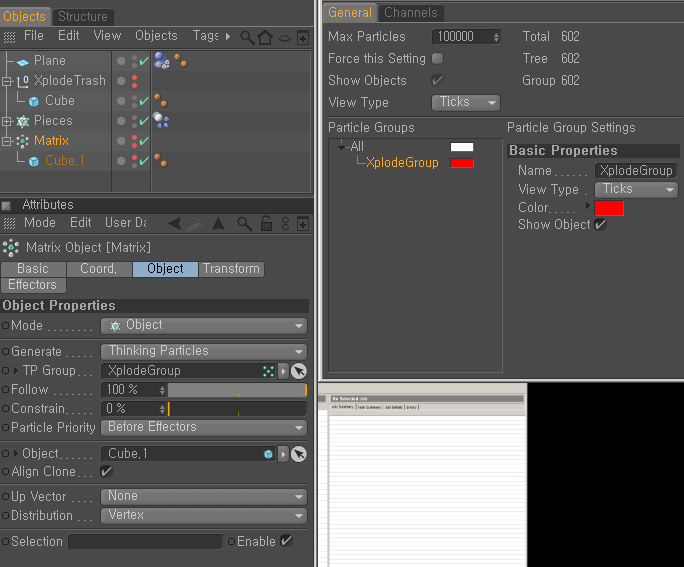
Task: Open the Tags menu in Objects panel
Action: [205, 36]
